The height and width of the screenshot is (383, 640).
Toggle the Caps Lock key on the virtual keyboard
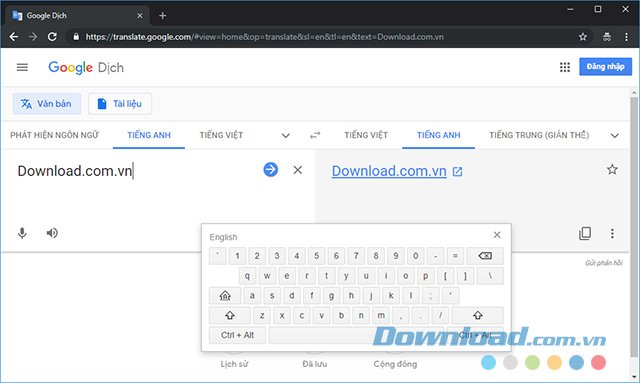coord(225,296)
